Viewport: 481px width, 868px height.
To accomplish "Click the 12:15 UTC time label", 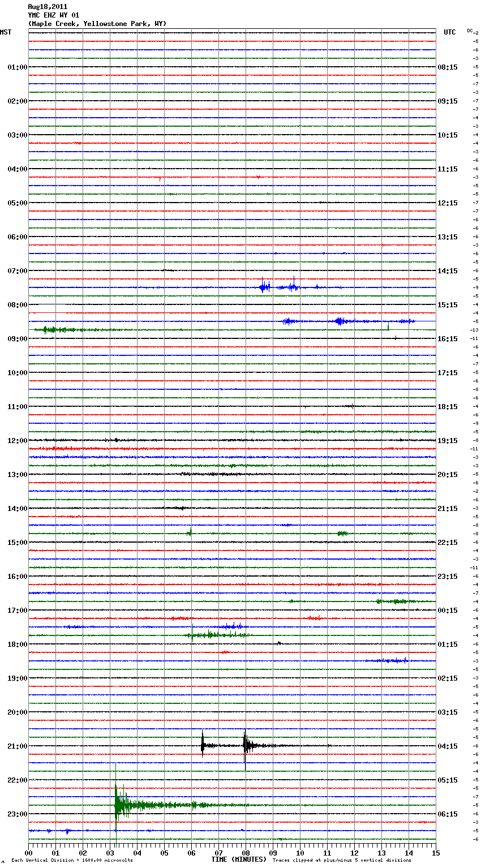I will (x=448, y=203).
